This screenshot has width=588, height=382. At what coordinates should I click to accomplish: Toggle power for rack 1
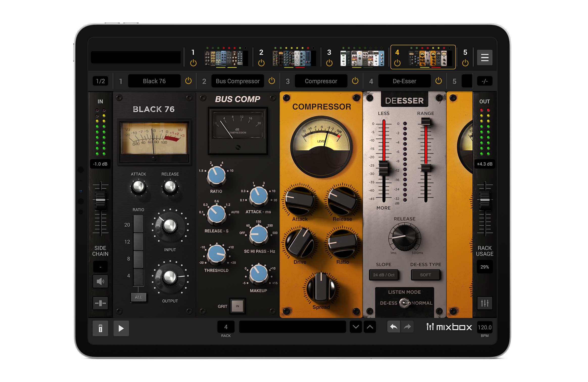pos(193,63)
